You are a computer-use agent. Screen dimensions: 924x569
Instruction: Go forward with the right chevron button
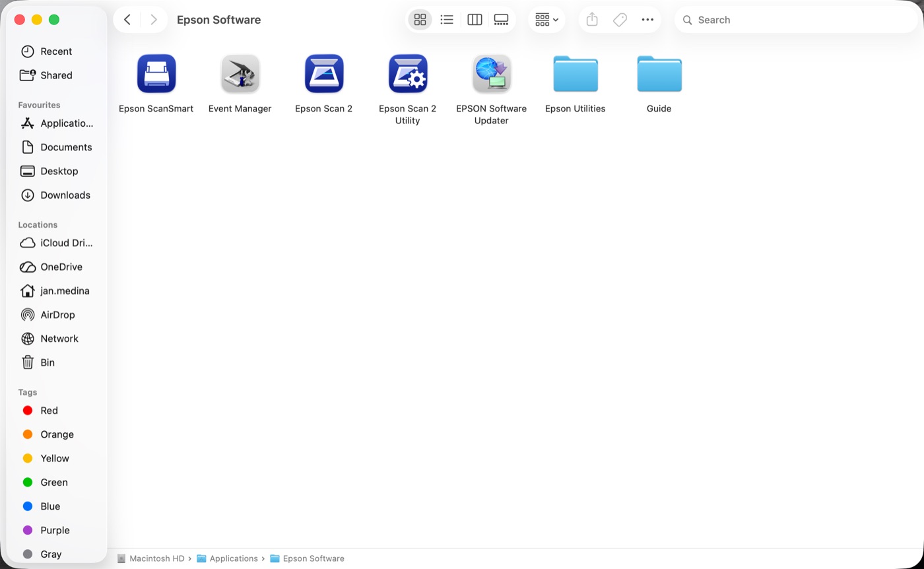click(x=153, y=20)
